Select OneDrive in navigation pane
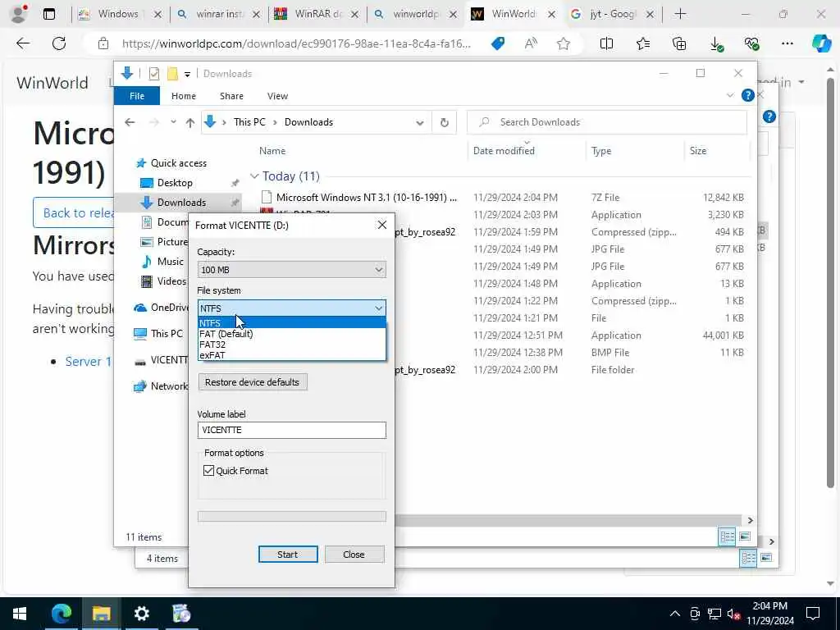Image resolution: width=840 pixels, height=630 pixels. click(x=169, y=308)
